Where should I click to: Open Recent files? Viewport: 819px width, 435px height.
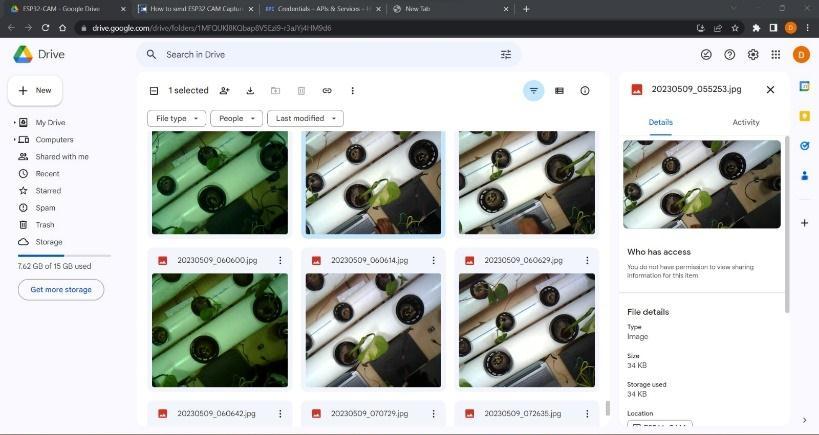pyautogui.click(x=47, y=173)
